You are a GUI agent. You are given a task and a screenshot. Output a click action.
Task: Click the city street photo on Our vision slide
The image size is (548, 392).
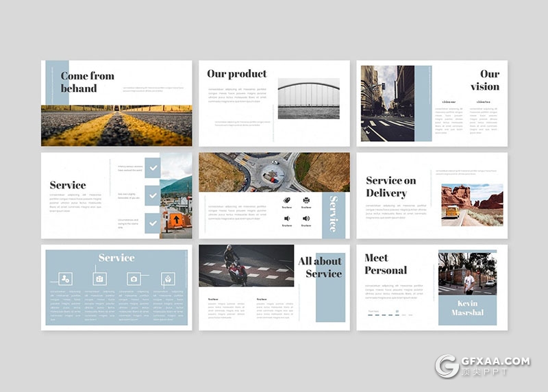pos(388,103)
